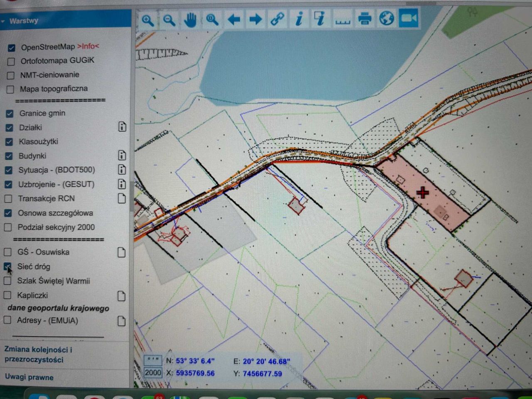Click the 2000 coordinate system button
Image resolution: width=532 pixels, height=399 pixels.
(153, 372)
